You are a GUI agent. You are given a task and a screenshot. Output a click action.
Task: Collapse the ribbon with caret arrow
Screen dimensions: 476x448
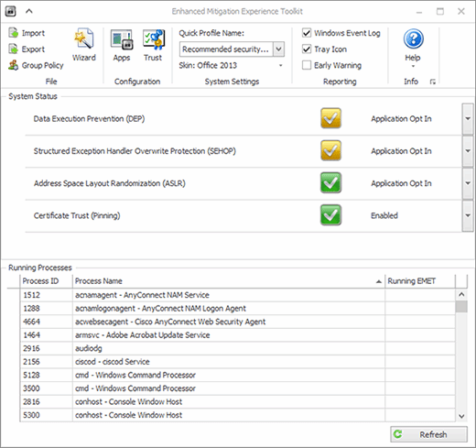pyautogui.click(x=29, y=11)
